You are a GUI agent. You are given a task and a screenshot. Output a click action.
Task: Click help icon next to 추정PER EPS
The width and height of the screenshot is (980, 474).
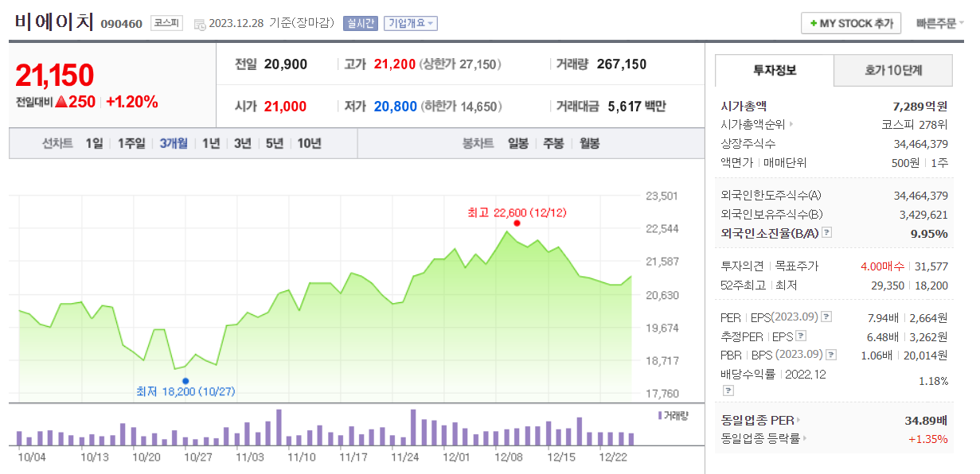pos(801,336)
